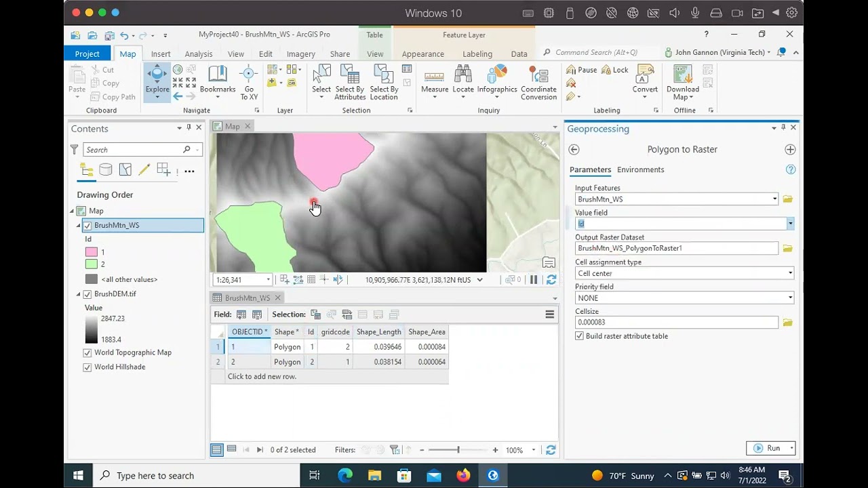The image size is (868, 488).
Task: Click the Select By Location tool
Action: pos(384,82)
